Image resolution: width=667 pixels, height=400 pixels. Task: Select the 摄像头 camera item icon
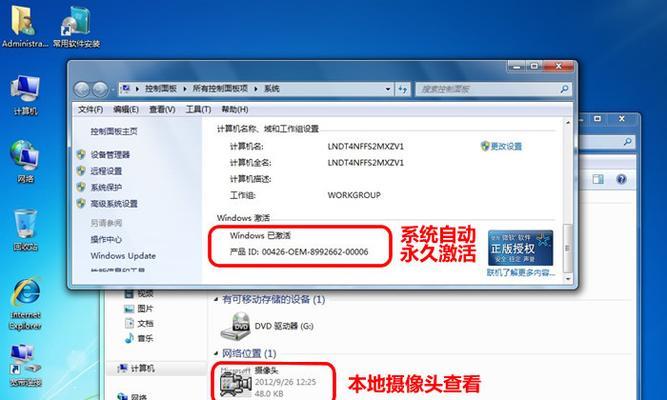point(235,382)
